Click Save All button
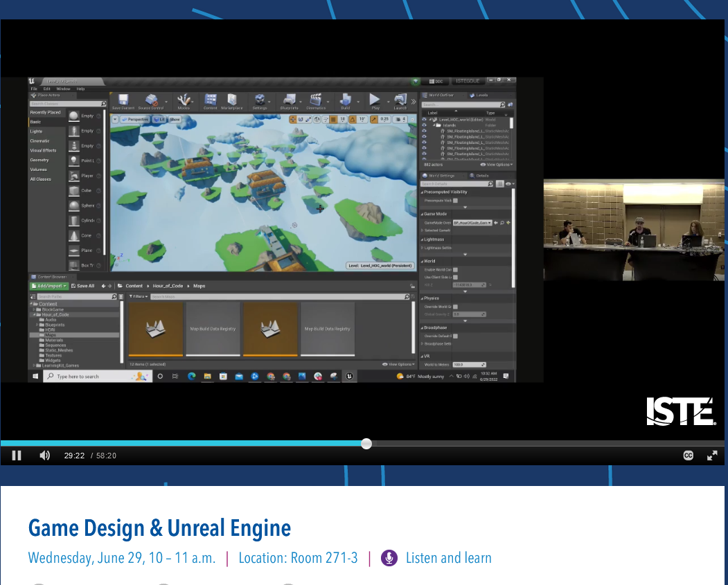The width and height of the screenshot is (728, 585). [x=82, y=286]
